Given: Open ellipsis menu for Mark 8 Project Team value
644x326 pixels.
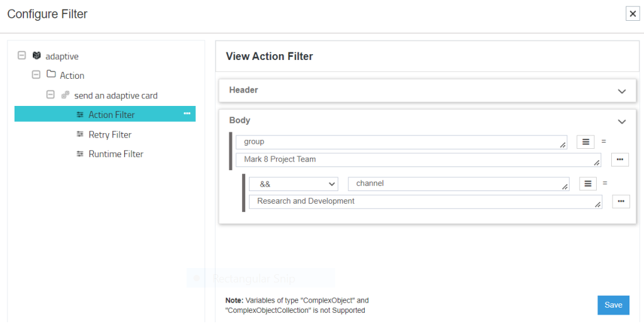Looking at the screenshot, I should 619,160.
